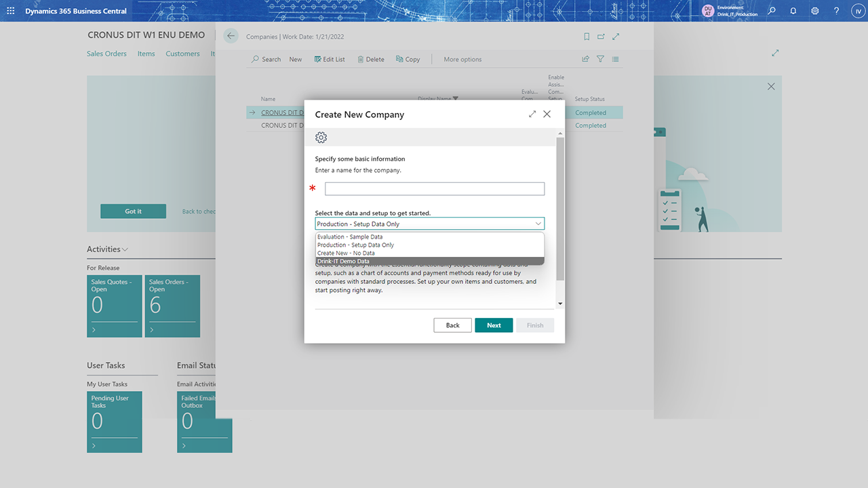Click the search magnifier in top bar
This screenshot has width=868, height=488.
coord(772,11)
